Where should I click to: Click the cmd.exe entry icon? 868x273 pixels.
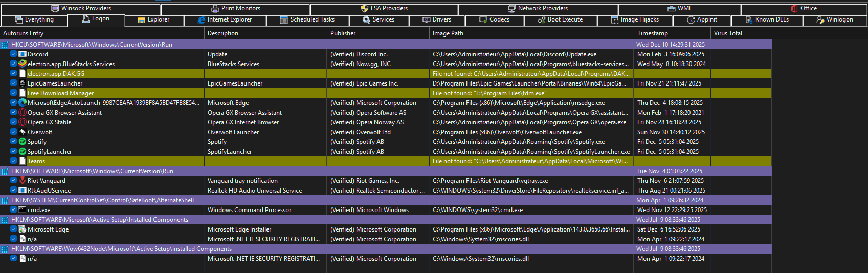coord(23,209)
